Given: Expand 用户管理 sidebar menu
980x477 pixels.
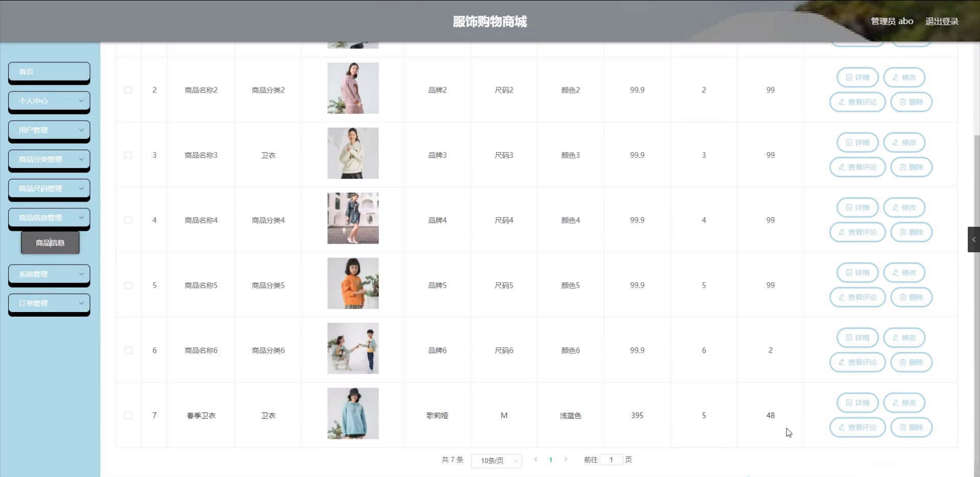Looking at the screenshot, I should point(49,130).
